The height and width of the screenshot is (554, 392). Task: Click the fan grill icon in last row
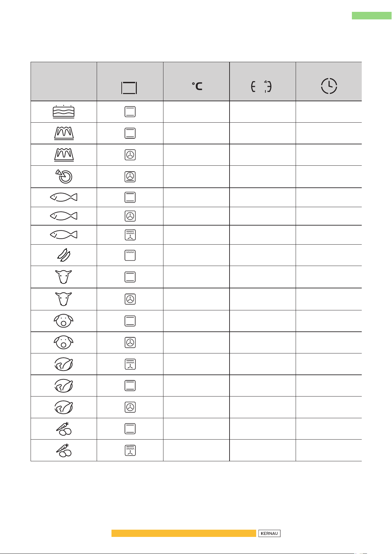[130, 450]
